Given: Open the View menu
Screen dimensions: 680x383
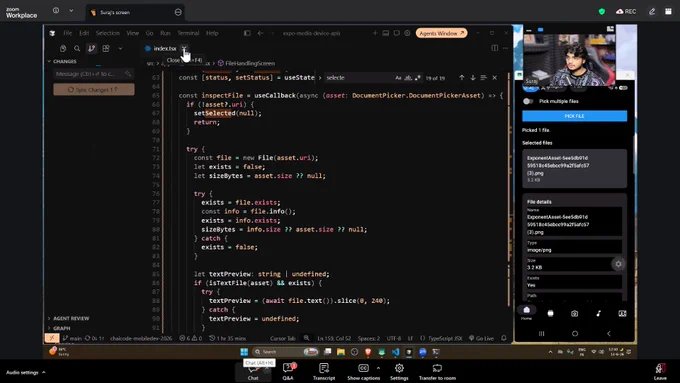Looking at the screenshot, I should click(x=132, y=33).
